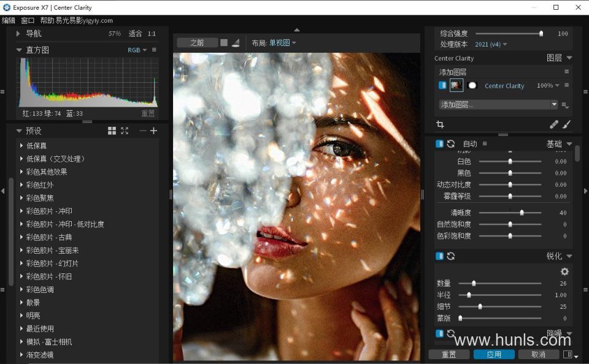The image size is (589, 364).
Task: Expand the 最近使用 preset category
Action: [x=21, y=328]
